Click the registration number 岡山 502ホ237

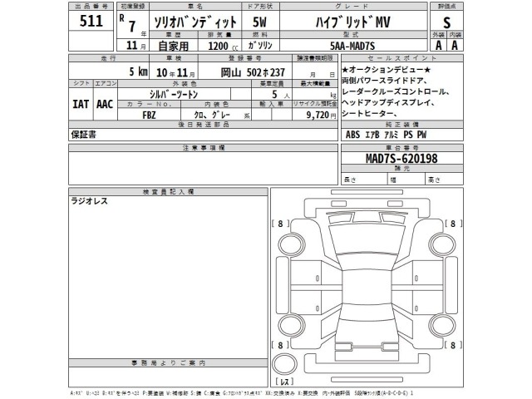click(253, 72)
